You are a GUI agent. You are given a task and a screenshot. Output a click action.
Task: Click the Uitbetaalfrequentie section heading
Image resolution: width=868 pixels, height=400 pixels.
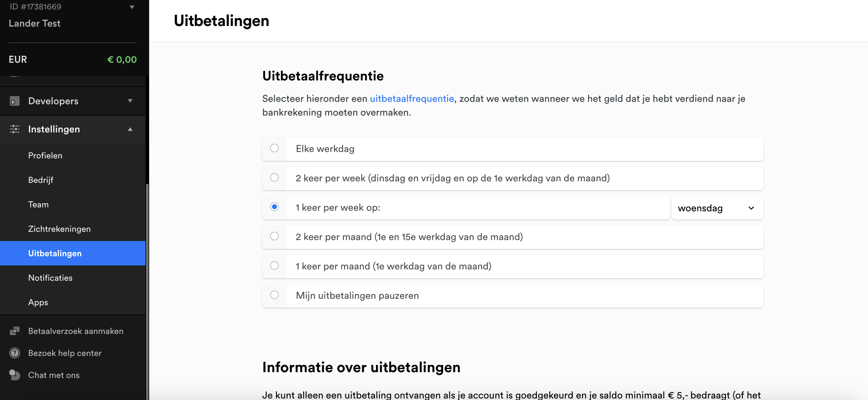tap(323, 76)
